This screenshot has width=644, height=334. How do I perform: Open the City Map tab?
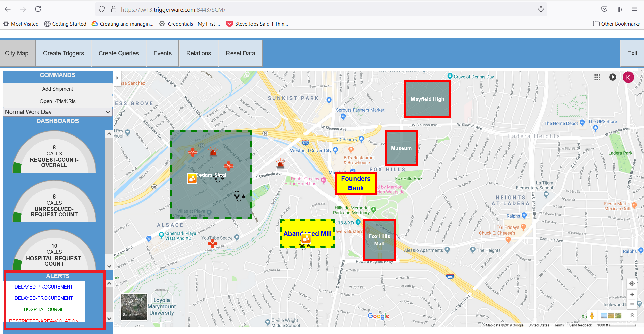pyautogui.click(x=17, y=53)
